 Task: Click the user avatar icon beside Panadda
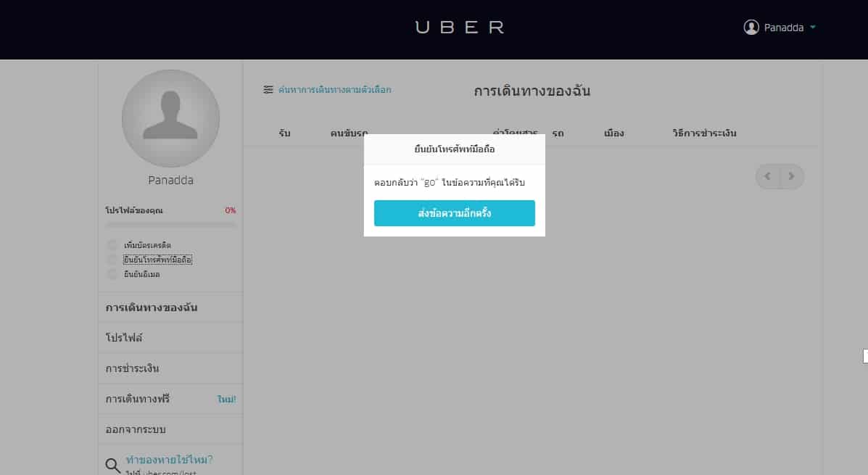751,27
